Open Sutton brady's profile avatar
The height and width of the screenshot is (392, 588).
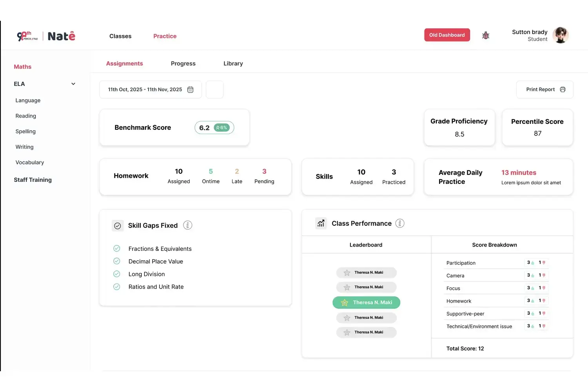tap(561, 35)
